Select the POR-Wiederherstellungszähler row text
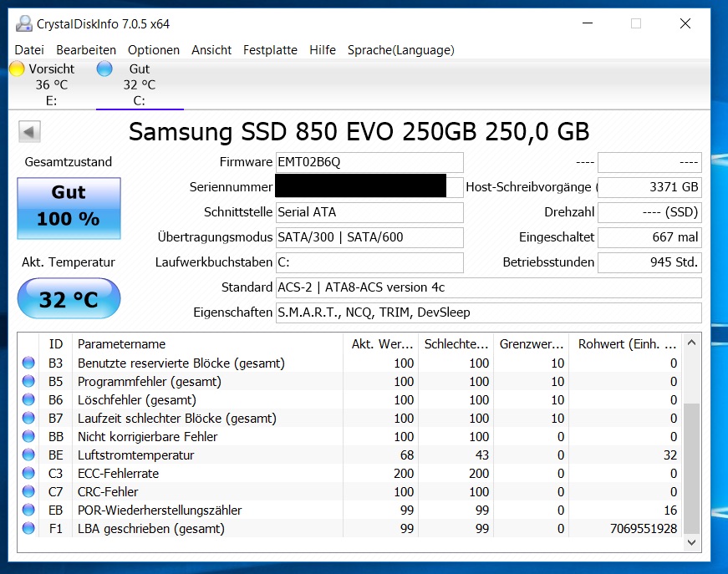The height and width of the screenshot is (574, 728). click(160, 510)
